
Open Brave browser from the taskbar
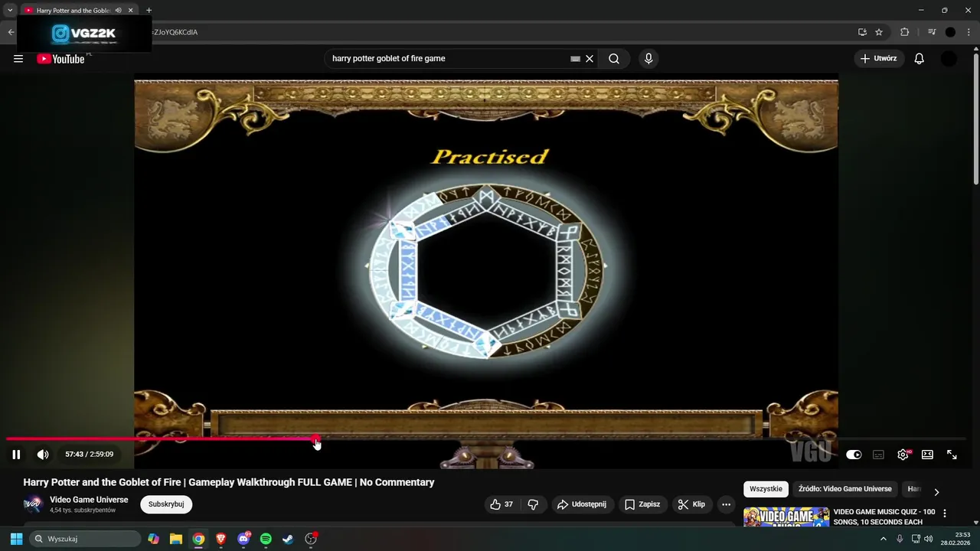coord(221,539)
